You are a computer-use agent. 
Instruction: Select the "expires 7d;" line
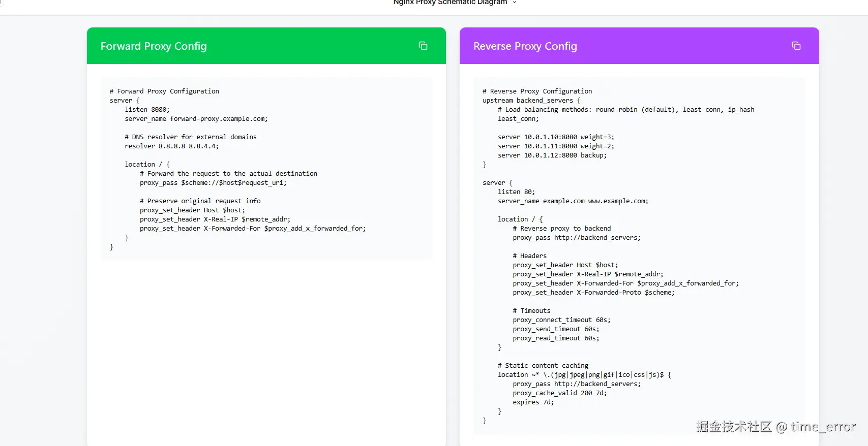tap(533, 402)
